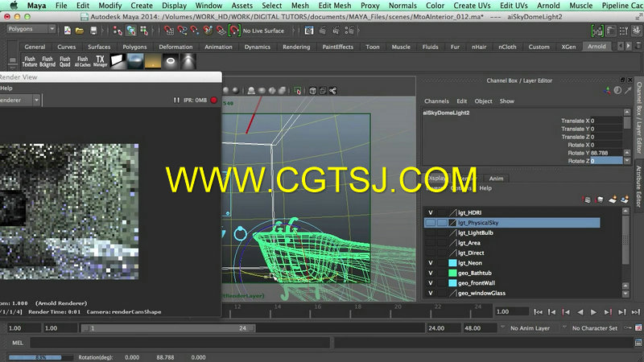Viewport: 644px width, 362px height.
Task: Step forward one key
Action: click(608, 312)
